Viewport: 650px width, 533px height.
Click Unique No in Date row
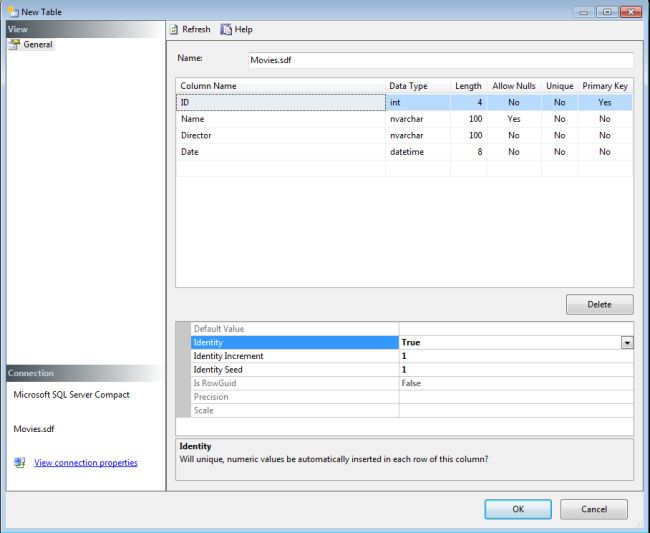560,152
